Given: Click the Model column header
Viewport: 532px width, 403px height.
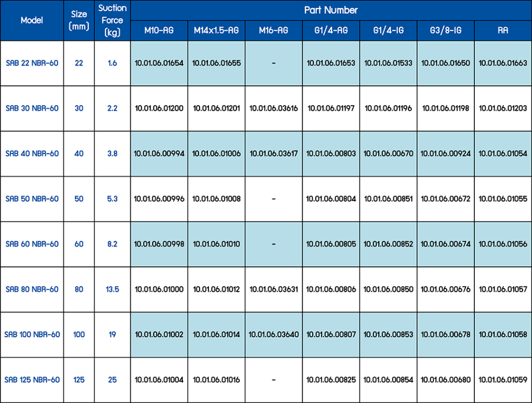Looking at the screenshot, I should [32, 20].
